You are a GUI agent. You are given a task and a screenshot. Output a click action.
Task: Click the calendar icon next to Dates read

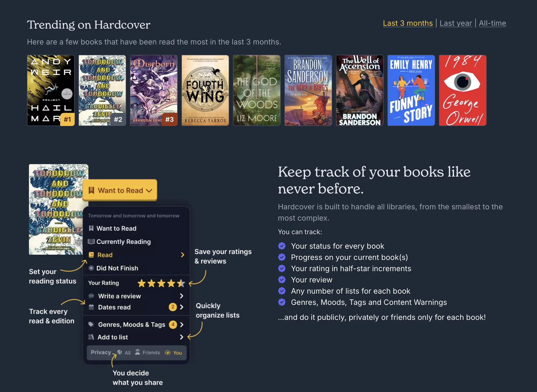(x=91, y=307)
